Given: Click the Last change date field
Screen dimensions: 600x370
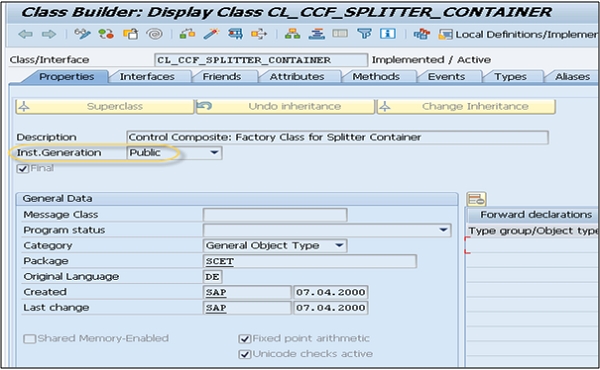Looking at the screenshot, I should (x=331, y=308).
